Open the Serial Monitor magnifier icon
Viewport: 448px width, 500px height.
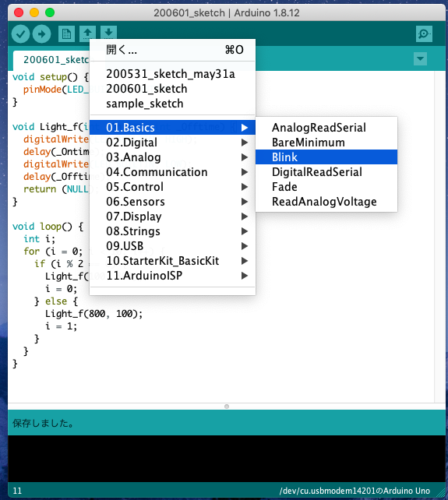point(424,33)
